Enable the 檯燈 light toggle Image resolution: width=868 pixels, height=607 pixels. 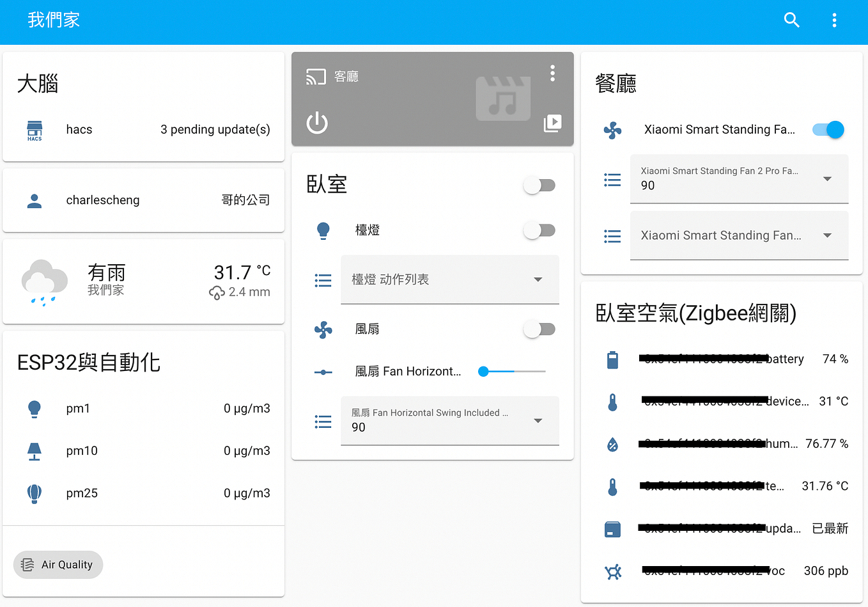click(539, 231)
